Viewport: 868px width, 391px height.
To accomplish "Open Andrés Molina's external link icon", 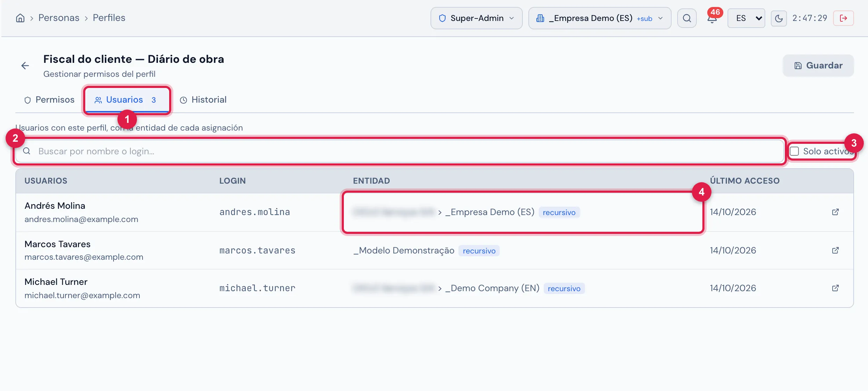I will click(835, 212).
